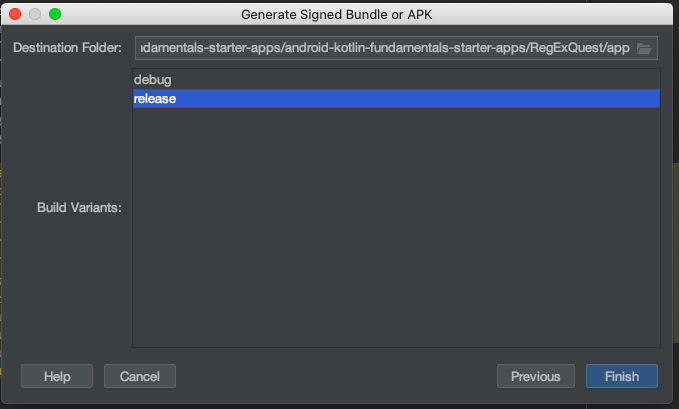
Task: Click the Destination Folder path field
Action: coord(396,48)
